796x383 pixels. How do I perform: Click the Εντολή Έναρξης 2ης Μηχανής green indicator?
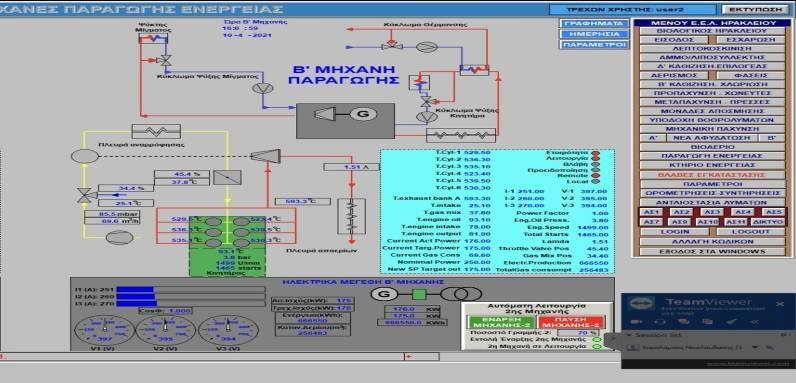596,339
